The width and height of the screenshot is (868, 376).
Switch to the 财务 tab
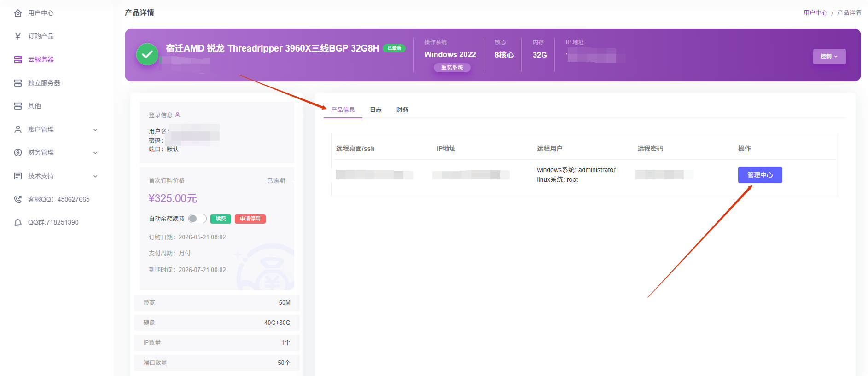(402, 110)
